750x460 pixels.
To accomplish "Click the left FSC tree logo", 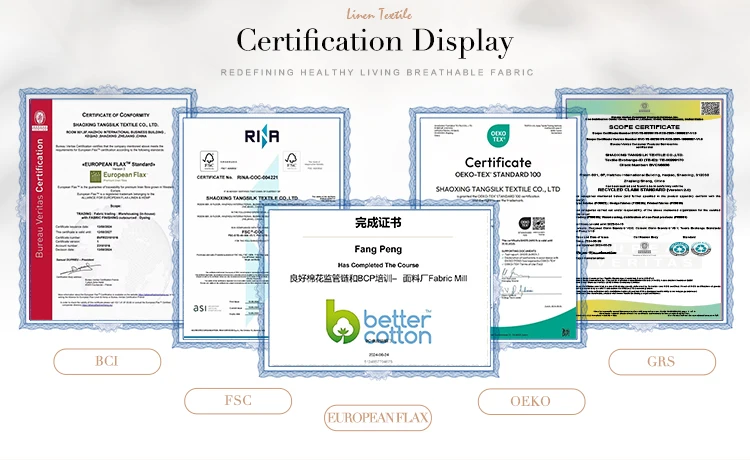I will tap(209, 161).
